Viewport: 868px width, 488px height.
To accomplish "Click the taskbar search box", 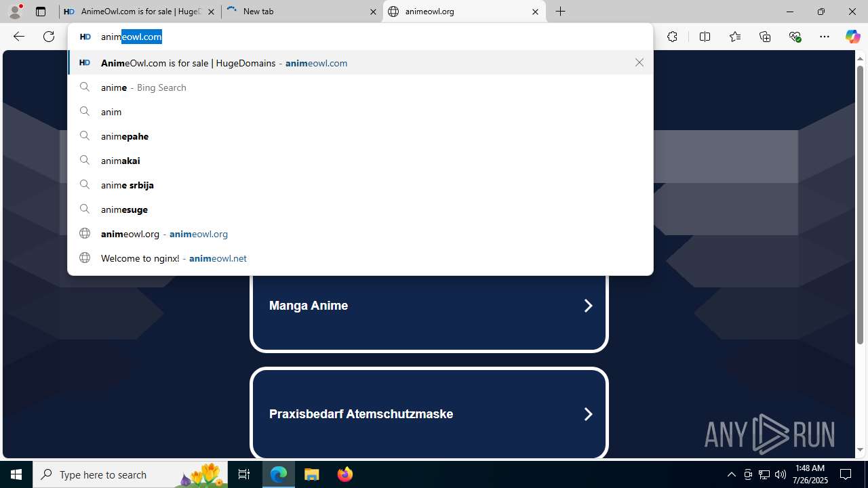I will click(132, 474).
